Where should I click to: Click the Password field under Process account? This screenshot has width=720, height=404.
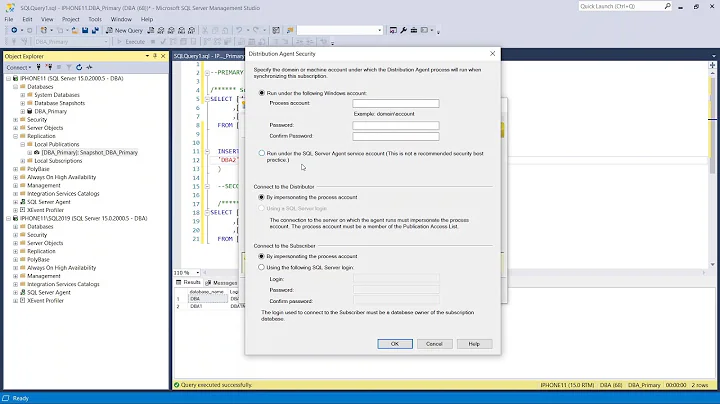[396, 125]
